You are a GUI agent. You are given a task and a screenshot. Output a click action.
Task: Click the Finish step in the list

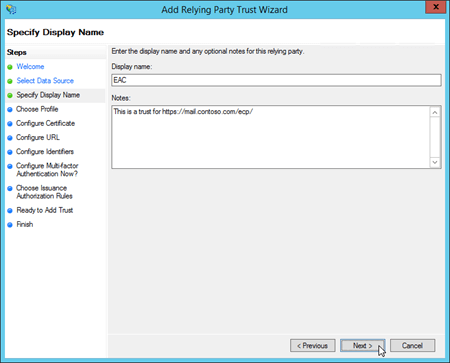tap(25, 224)
